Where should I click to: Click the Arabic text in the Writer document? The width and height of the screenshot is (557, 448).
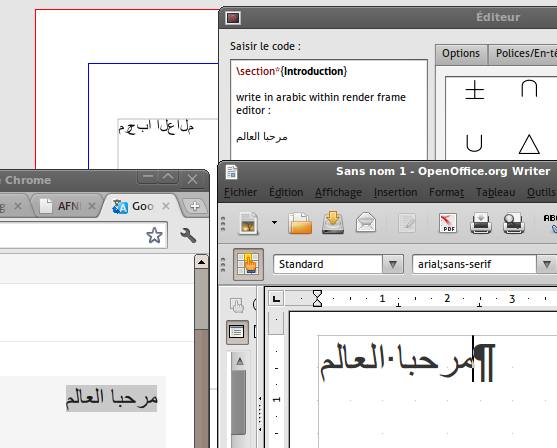click(397, 361)
